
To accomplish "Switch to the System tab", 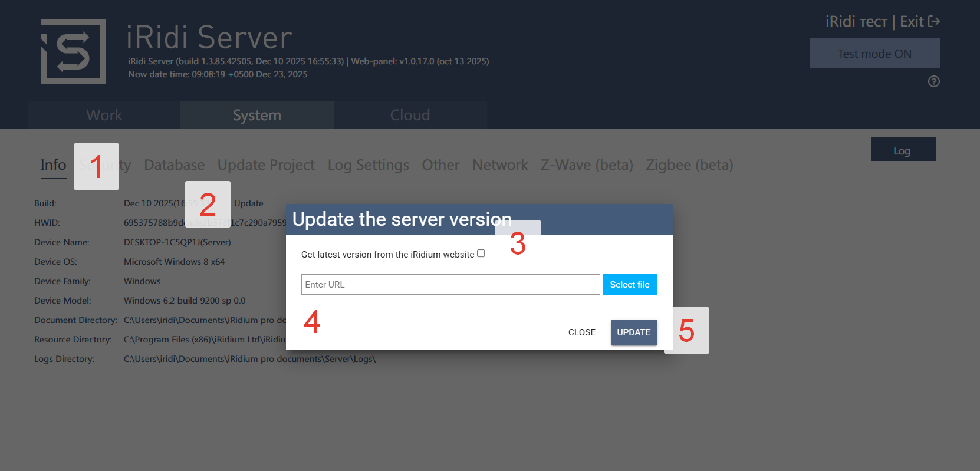I will [257, 115].
